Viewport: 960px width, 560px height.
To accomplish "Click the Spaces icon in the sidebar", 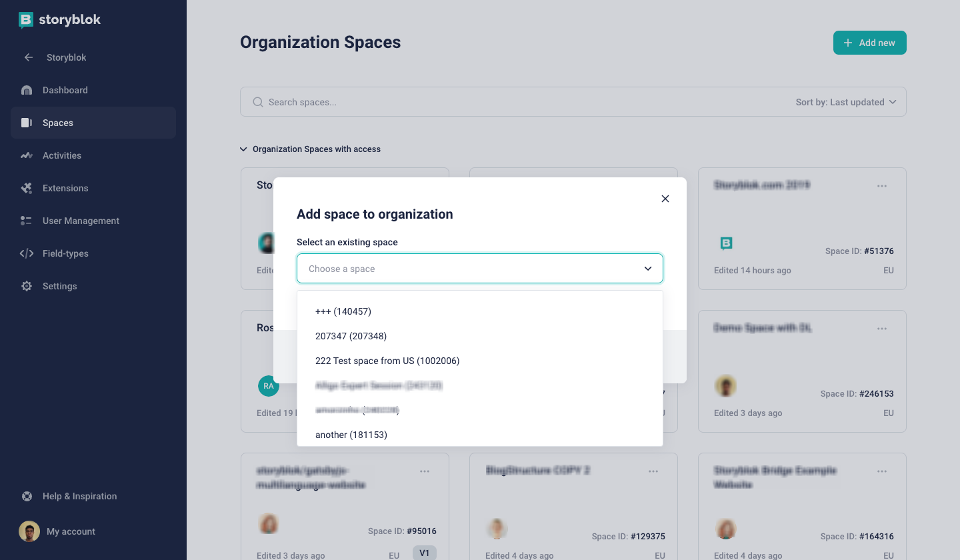I will [27, 123].
